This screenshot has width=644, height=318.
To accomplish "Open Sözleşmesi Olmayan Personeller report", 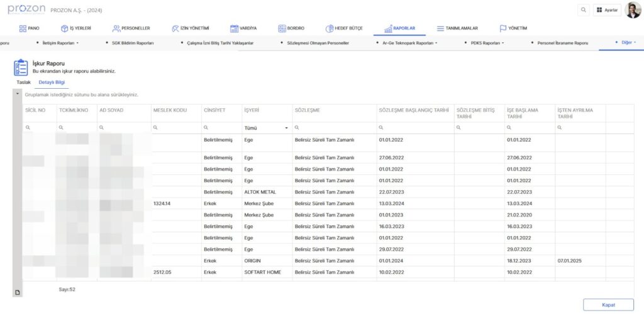I will tap(317, 43).
